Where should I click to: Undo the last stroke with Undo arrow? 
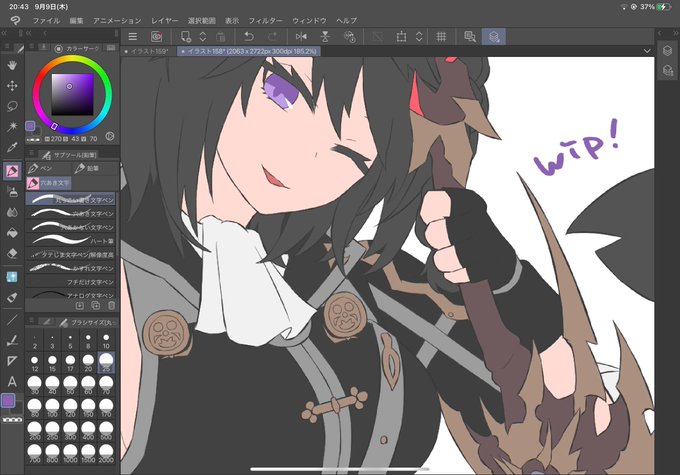(248, 37)
